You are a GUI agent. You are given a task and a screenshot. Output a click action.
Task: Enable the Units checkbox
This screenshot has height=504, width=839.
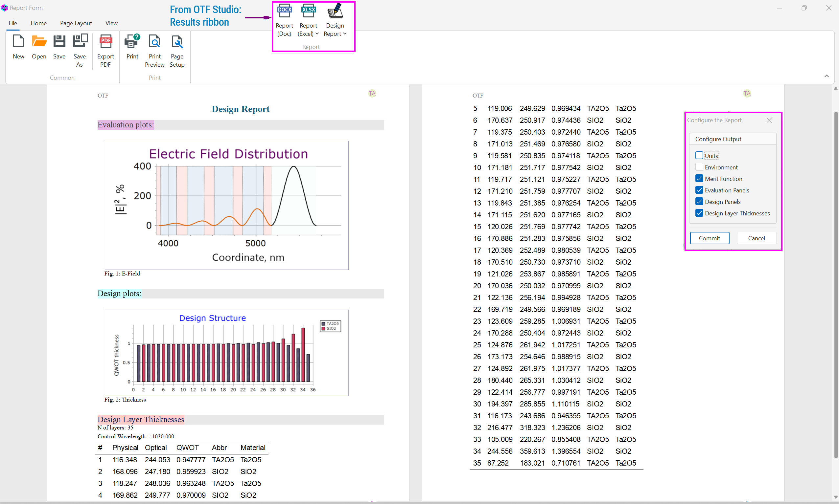[x=699, y=156]
